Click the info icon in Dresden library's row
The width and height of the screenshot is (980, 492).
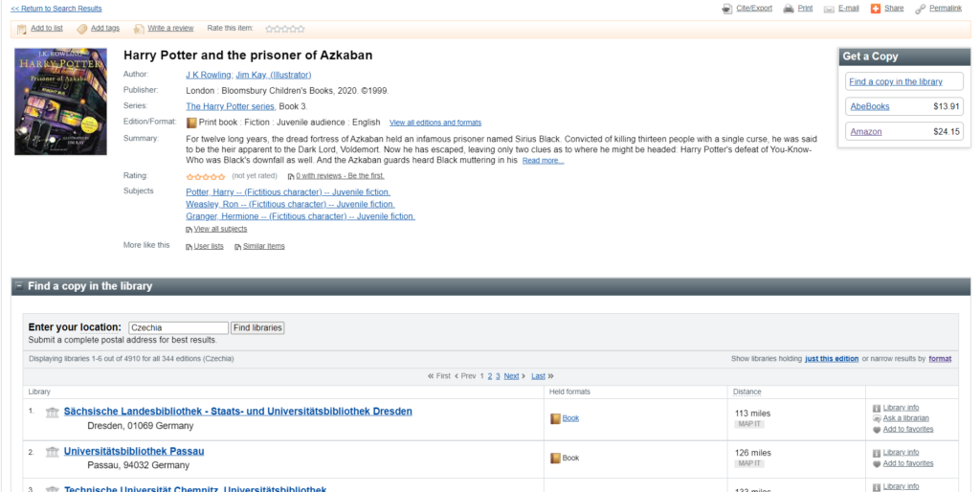point(877,408)
